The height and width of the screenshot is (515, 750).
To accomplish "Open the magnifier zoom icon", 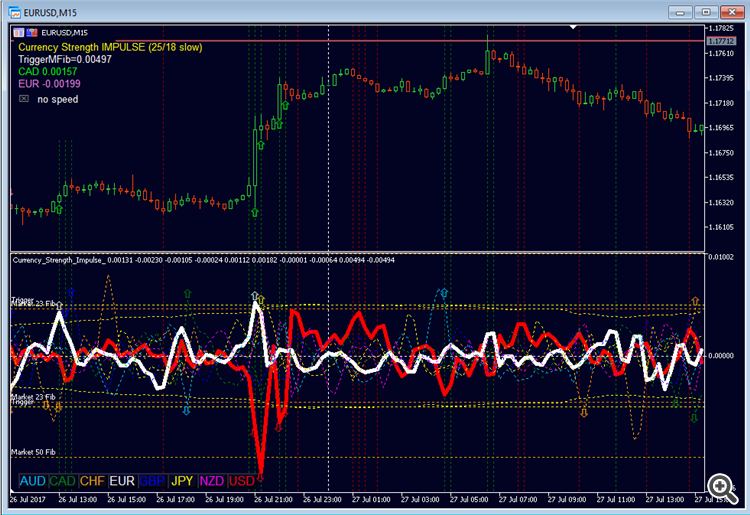I will pos(722,488).
